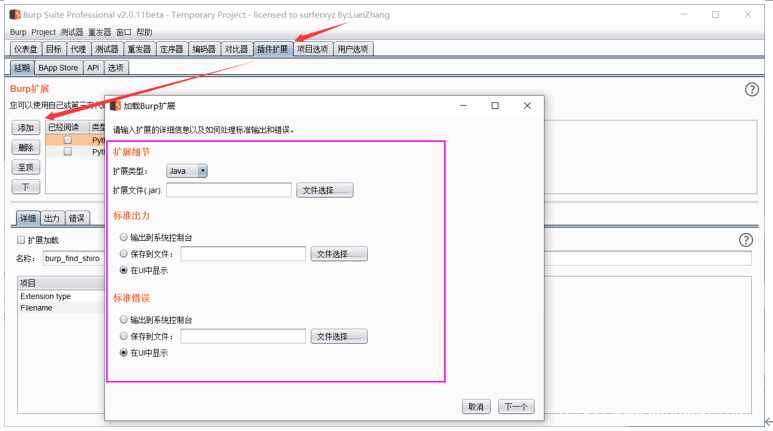This screenshot has width=773, height=431.
Task: Switch to the 出力 tab
Action: pos(52,218)
